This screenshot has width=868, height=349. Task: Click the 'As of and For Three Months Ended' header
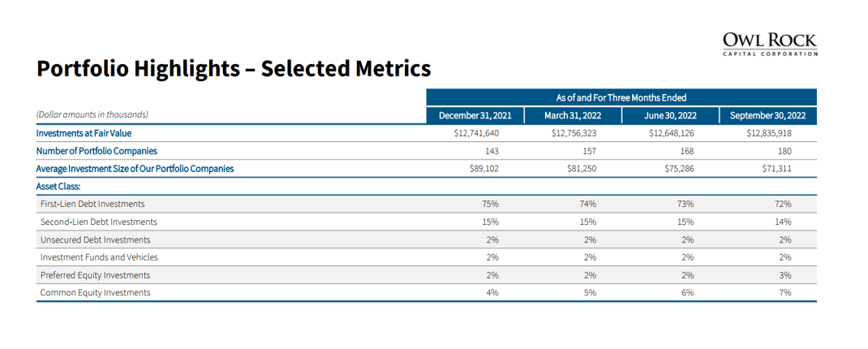(621, 97)
